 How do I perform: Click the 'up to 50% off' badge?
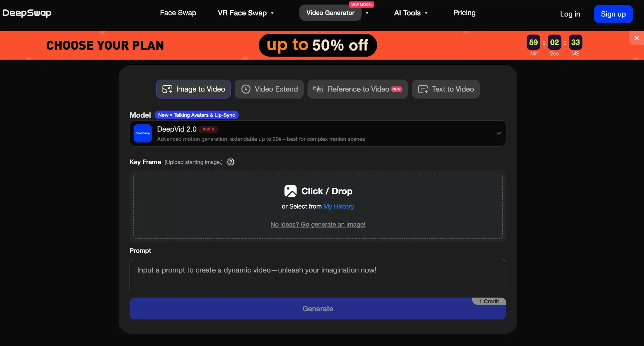tap(318, 45)
